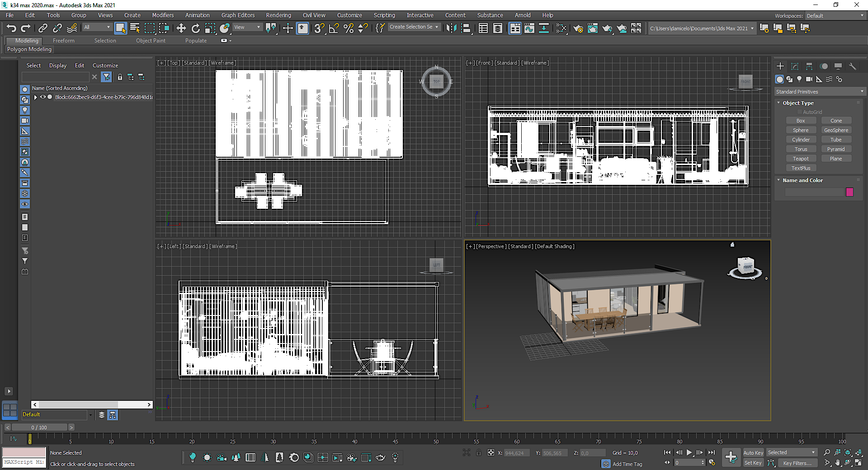This screenshot has width=868, height=470.
Task: Click the Undo arrow icon
Action: tap(11, 28)
